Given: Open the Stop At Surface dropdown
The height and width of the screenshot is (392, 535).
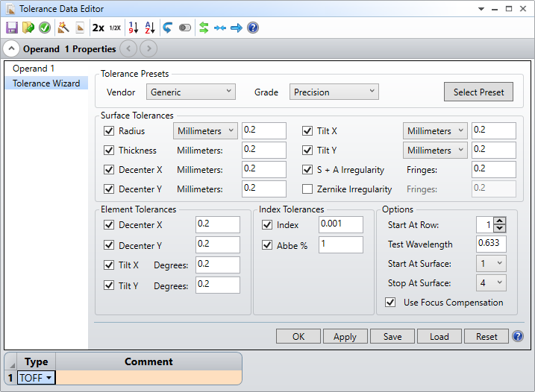Looking at the screenshot, I should point(492,283).
